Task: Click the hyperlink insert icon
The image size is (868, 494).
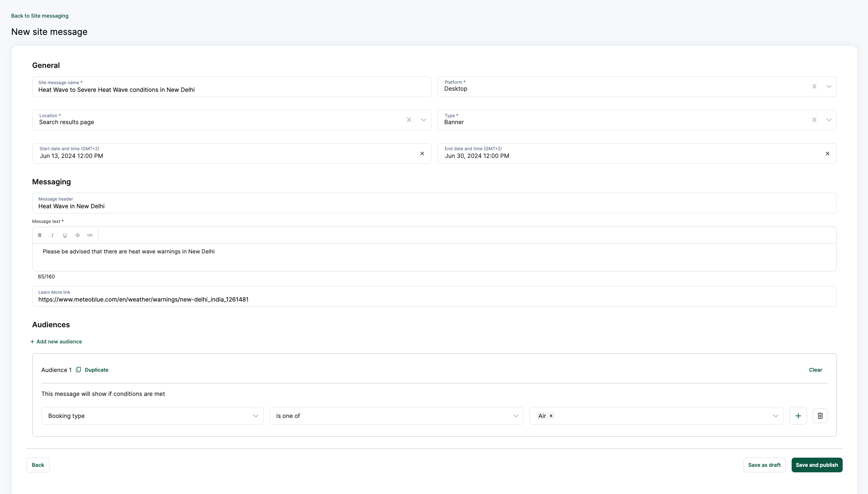Action: (x=90, y=235)
